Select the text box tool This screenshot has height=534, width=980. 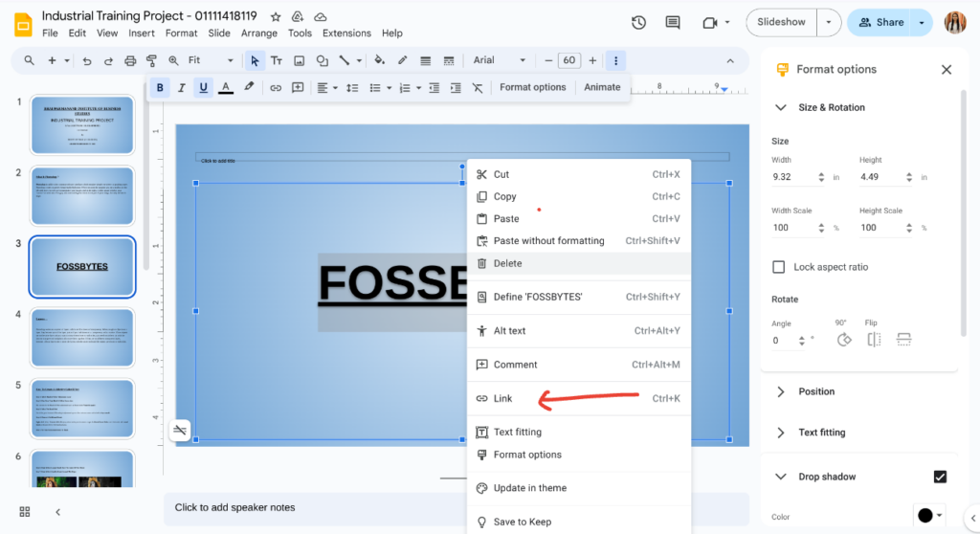click(x=277, y=60)
